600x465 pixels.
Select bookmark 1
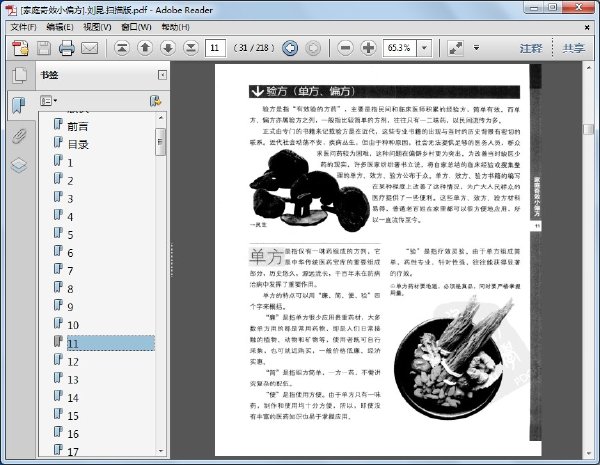click(70, 163)
